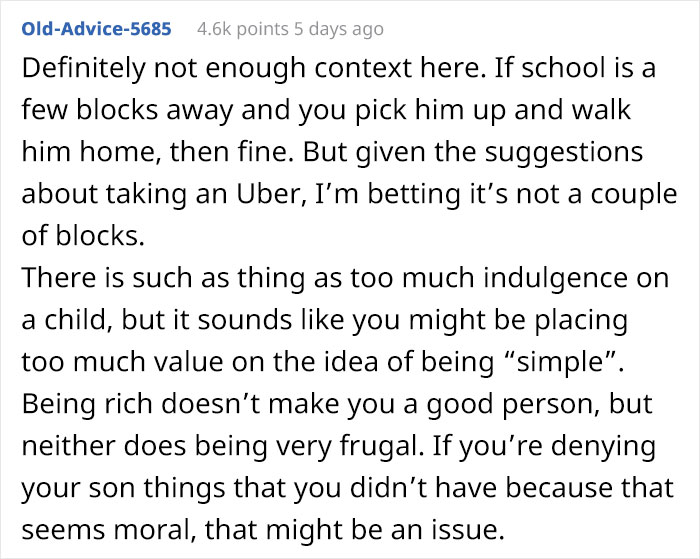Click the "5 days ago" timestamp

tap(338, 29)
